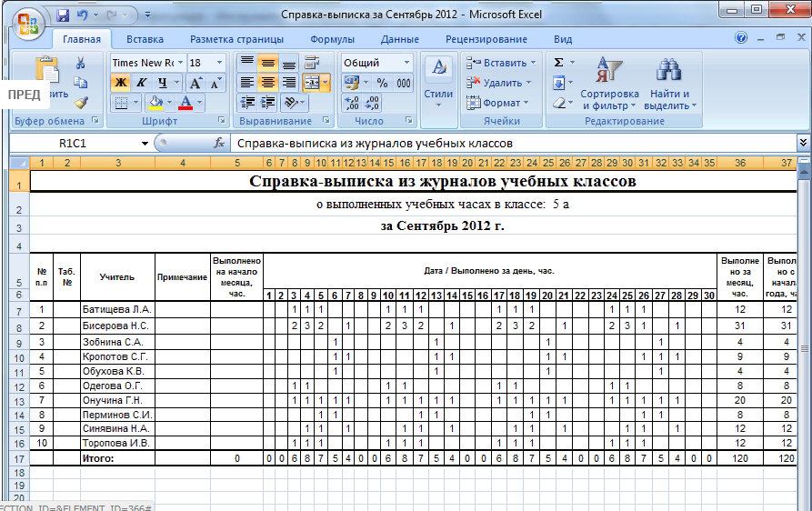Save the workbook from quick access toolbar
Screen dimensions: 812x511
tap(63, 15)
